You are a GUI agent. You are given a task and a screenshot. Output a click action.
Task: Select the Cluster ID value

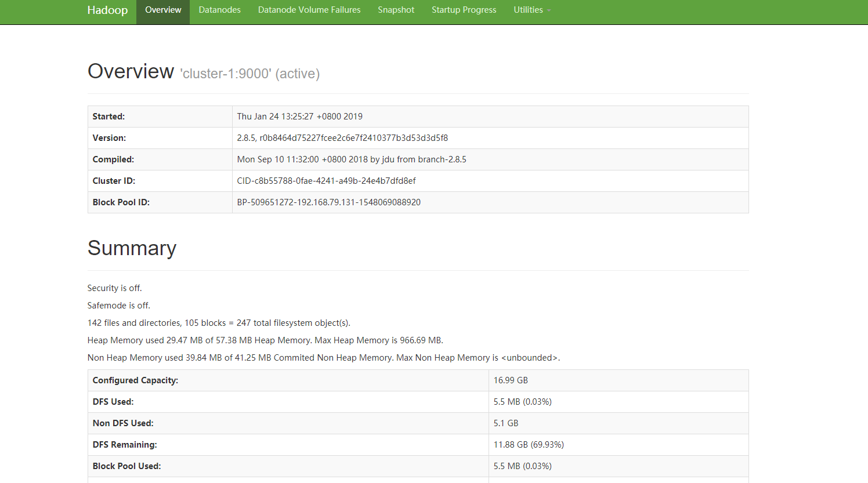(x=326, y=181)
